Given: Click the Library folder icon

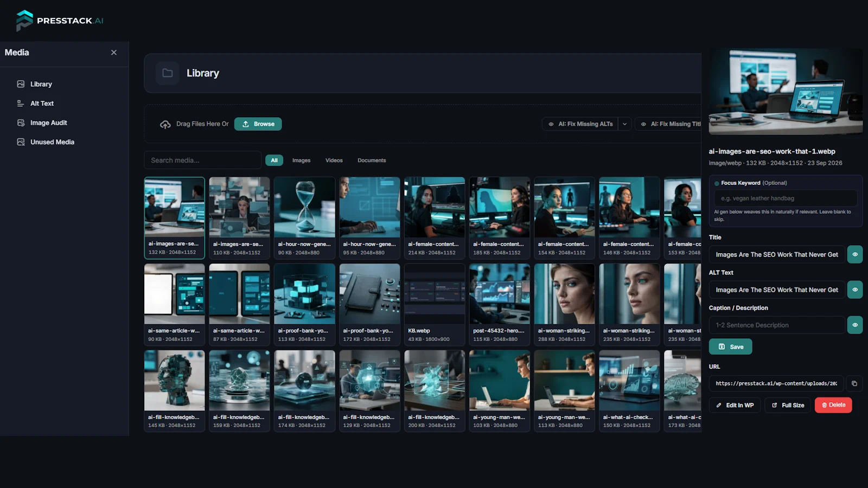Looking at the screenshot, I should pyautogui.click(x=167, y=73).
